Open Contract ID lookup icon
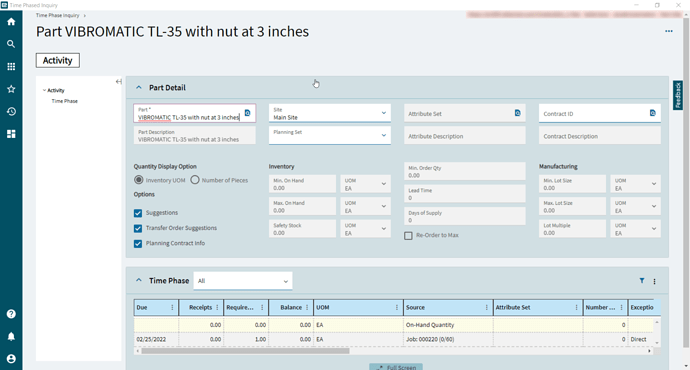 click(653, 113)
